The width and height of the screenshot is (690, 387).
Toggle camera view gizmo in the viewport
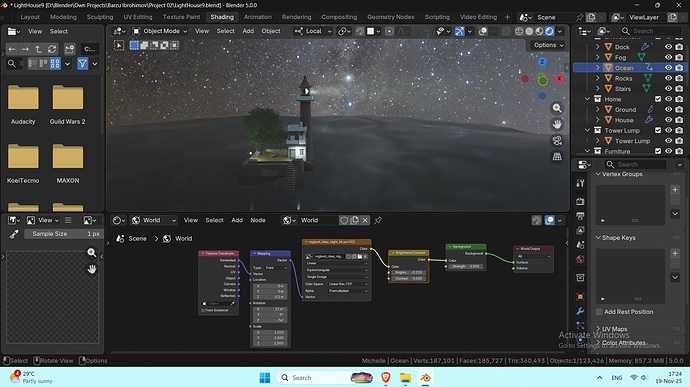[x=557, y=140]
